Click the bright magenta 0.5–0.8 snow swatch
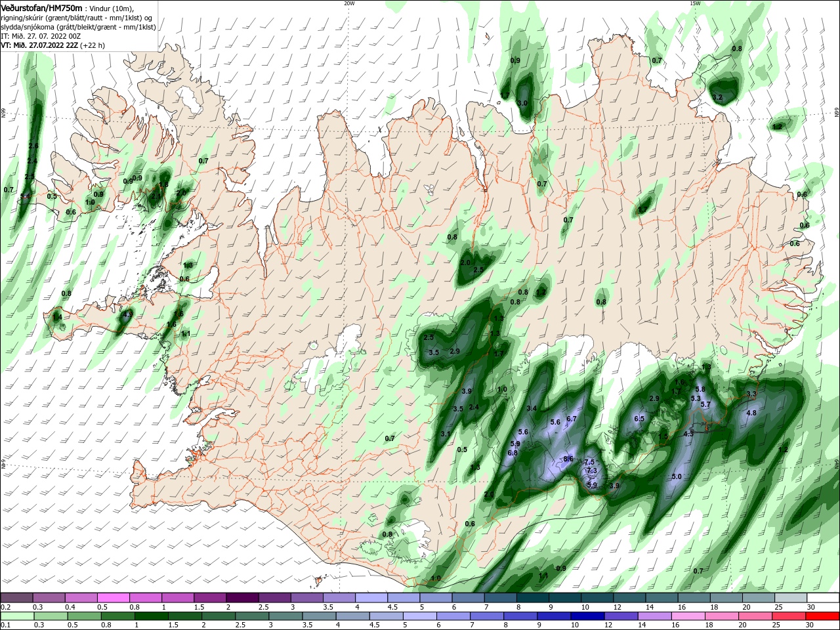Image resolution: width=840 pixels, height=630 pixels. (x=114, y=597)
